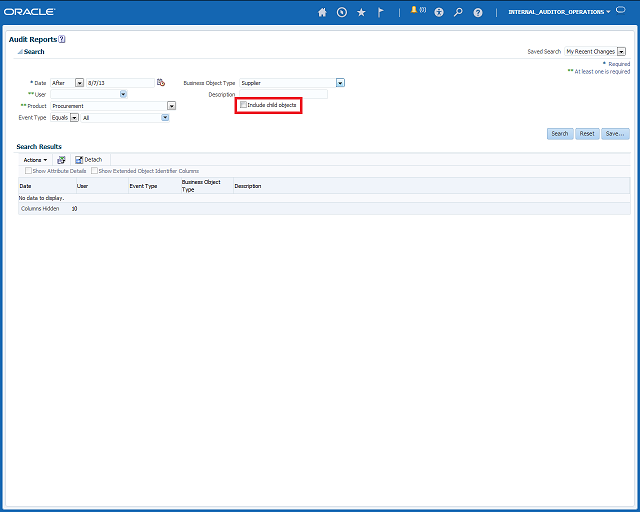This screenshot has width=640, height=512.
Task: Open the date picker calendar icon
Action: pos(161,82)
